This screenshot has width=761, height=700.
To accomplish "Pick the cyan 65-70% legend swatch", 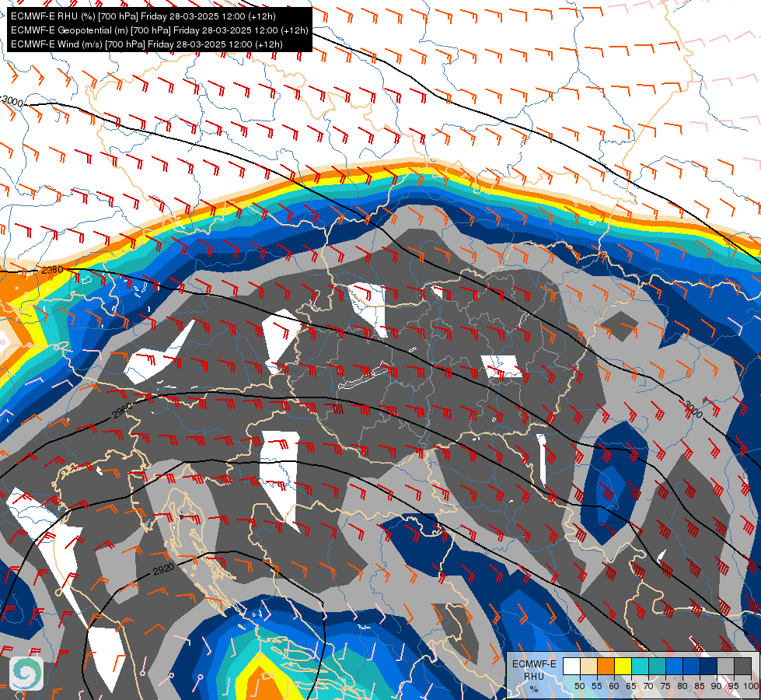I will coord(641,666).
